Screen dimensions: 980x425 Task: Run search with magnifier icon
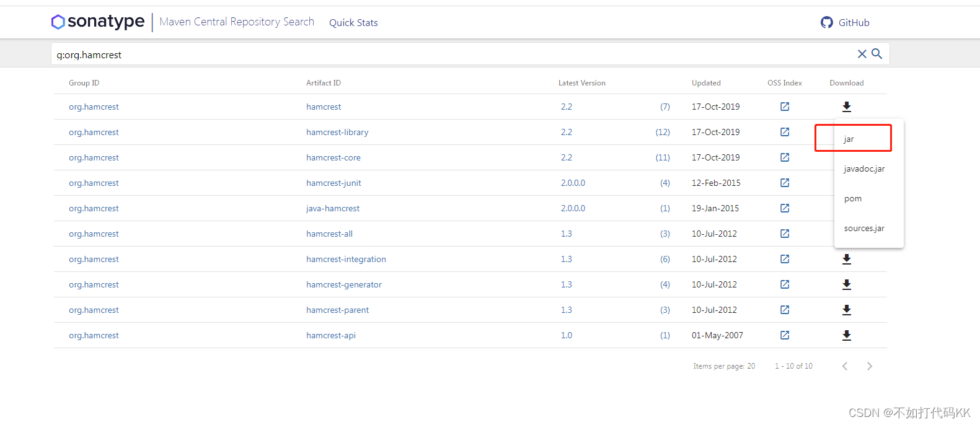[x=876, y=54]
